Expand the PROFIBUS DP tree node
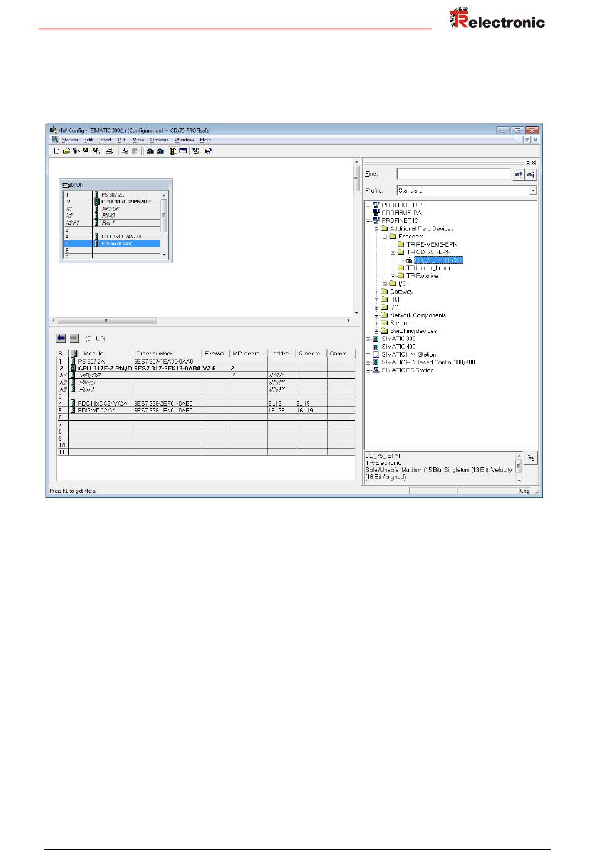Image resolution: width=595 pixels, height=868 pixels. (368, 205)
